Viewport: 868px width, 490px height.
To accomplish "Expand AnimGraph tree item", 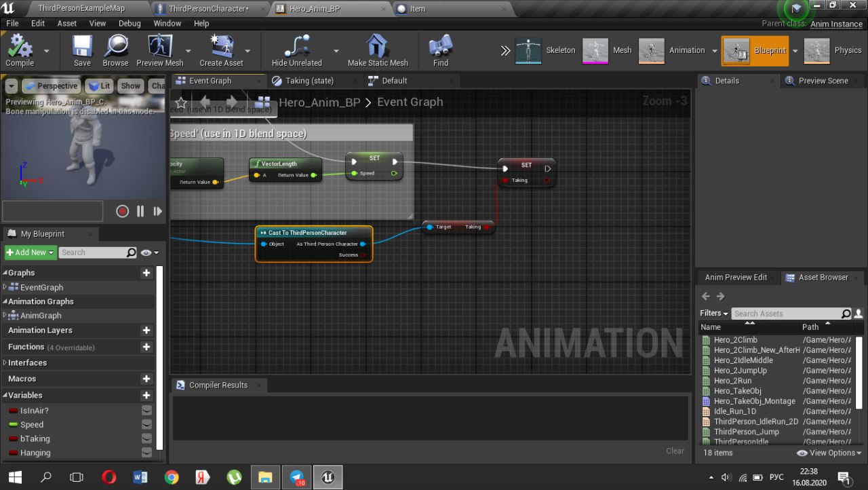I will click(x=5, y=315).
